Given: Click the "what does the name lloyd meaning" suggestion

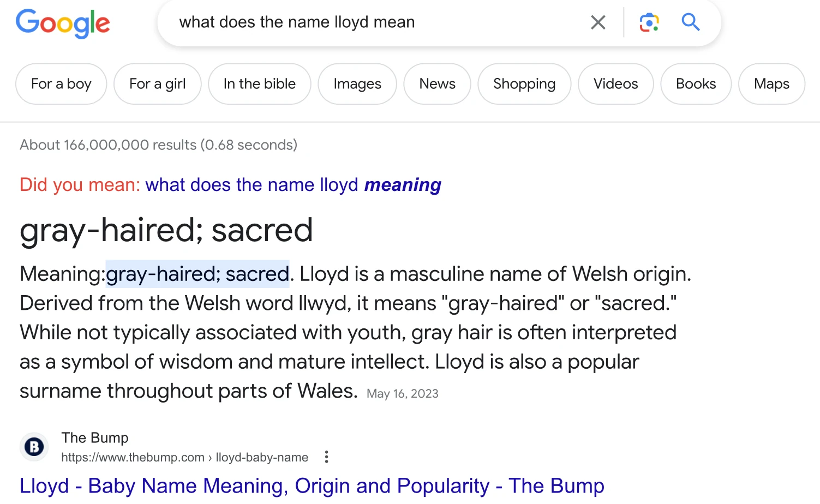Looking at the screenshot, I should coord(293,185).
